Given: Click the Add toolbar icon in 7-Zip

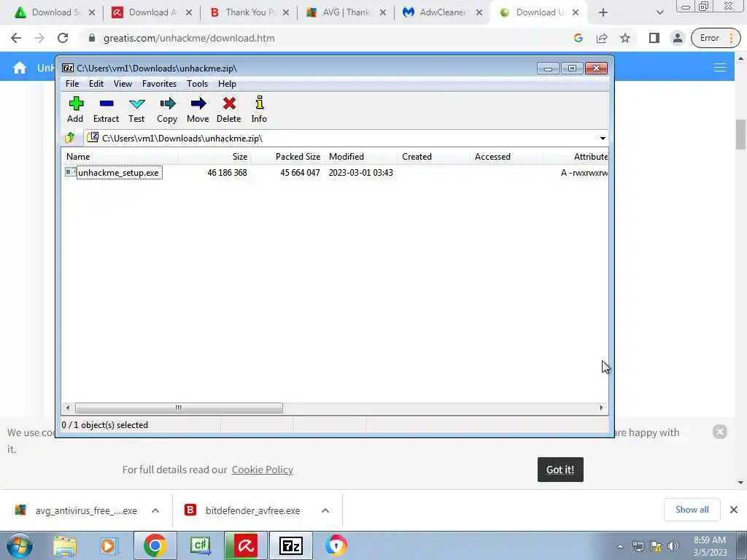Looking at the screenshot, I should click(x=75, y=110).
